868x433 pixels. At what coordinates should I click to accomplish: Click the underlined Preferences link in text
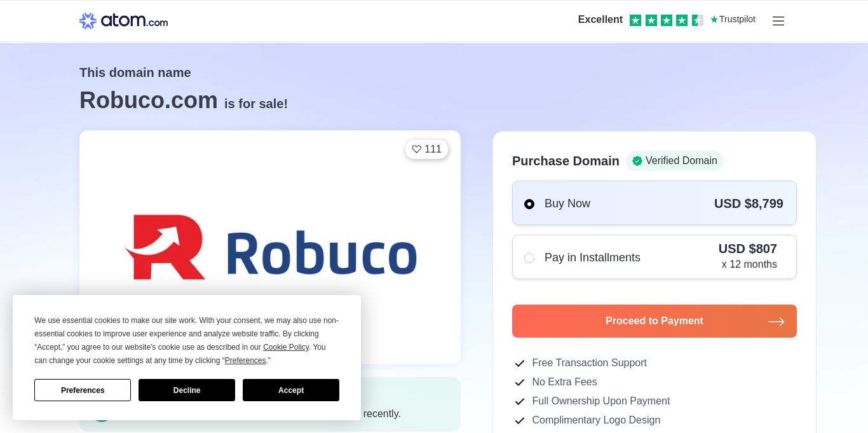(245, 361)
